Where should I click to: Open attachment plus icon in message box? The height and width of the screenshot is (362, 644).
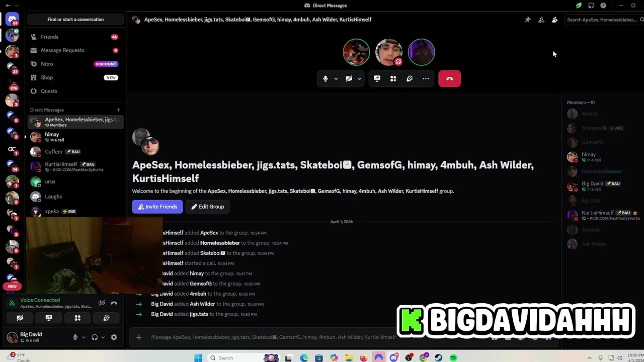coord(139,337)
